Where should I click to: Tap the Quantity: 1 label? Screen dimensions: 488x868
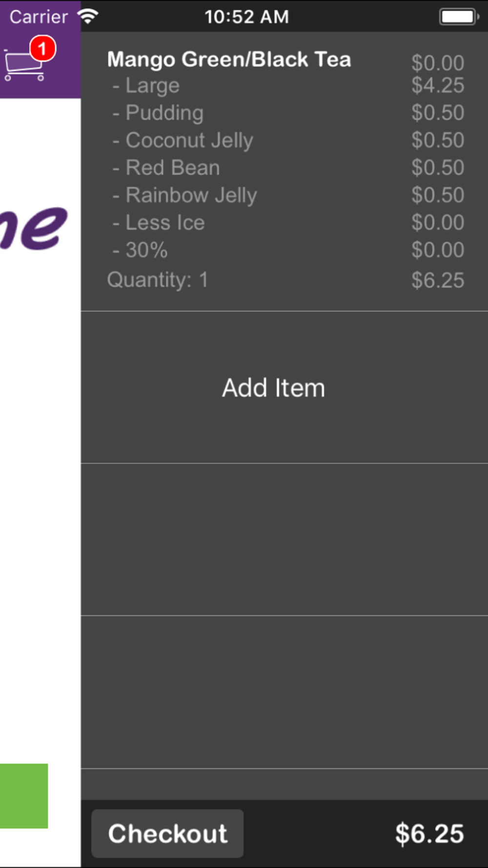158,280
